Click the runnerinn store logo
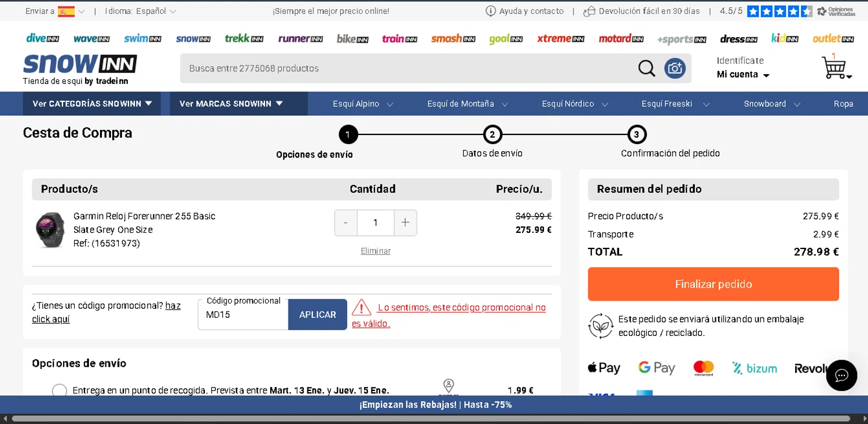This screenshot has height=424, width=868. (x=300, y=39)
